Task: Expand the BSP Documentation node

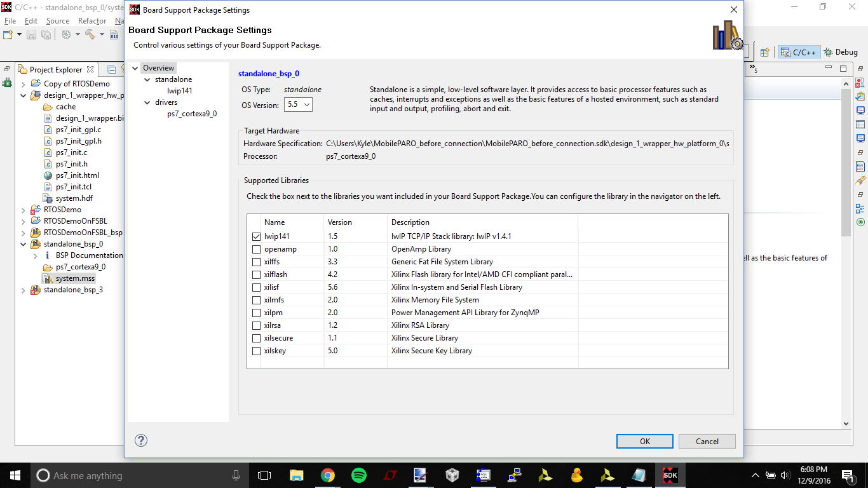Action: [35, 255]
